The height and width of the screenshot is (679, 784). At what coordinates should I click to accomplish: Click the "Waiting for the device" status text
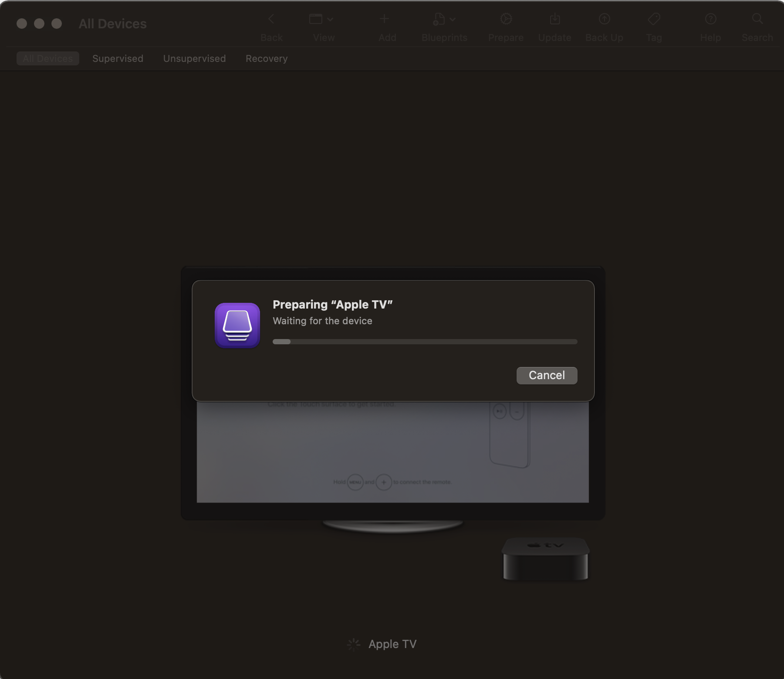(322, 321)
